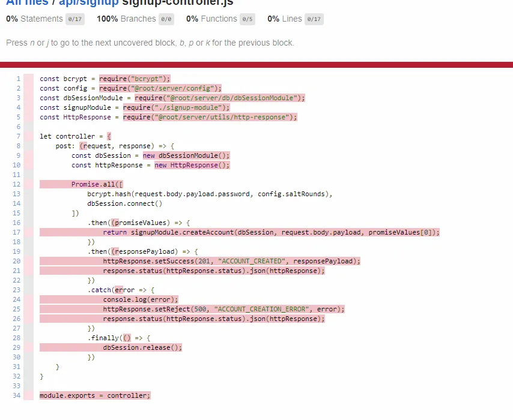The width and height of the screenshot is (513, 420).
Task: Click the require("./signup-module") statement
Action: click(x=177, y=107)
